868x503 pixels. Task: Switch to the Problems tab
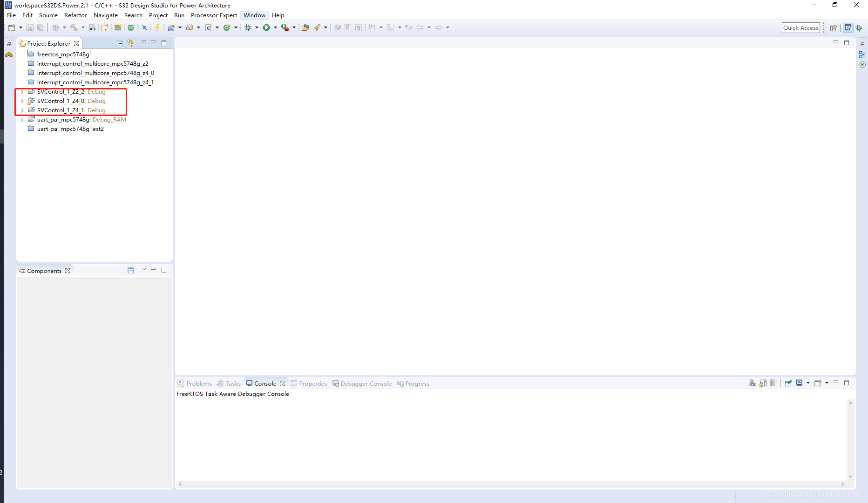[195, 384]
